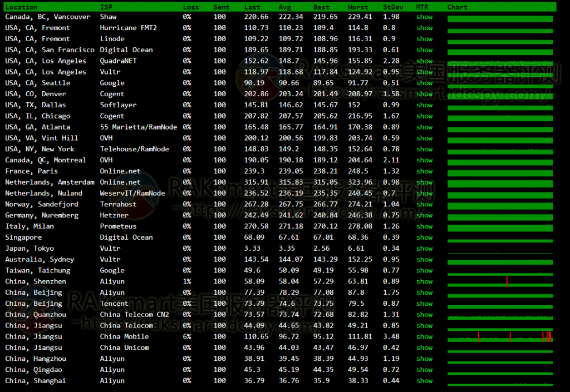The height and width of the screenshot is (392, 570).
Task: Click show for Fremont Linode row
Action: point(424,39)
